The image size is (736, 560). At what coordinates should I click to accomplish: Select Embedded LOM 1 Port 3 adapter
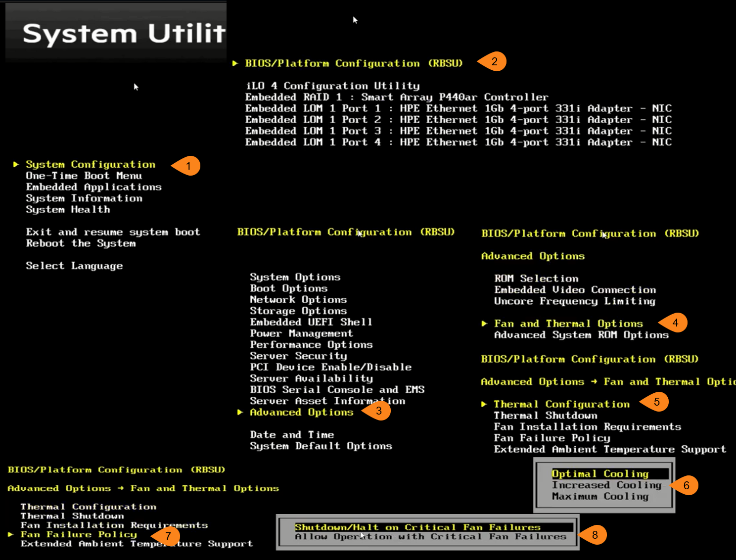click(458, 131)
